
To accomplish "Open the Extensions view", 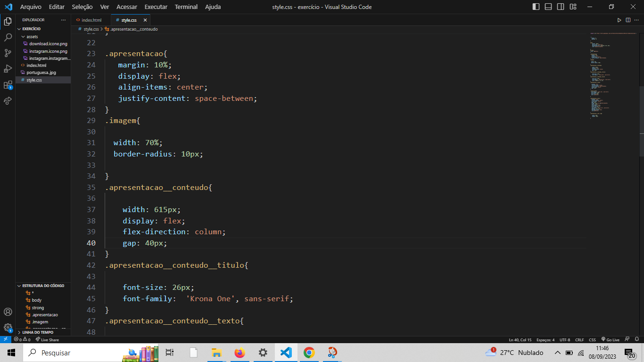I will coord(8,85).
